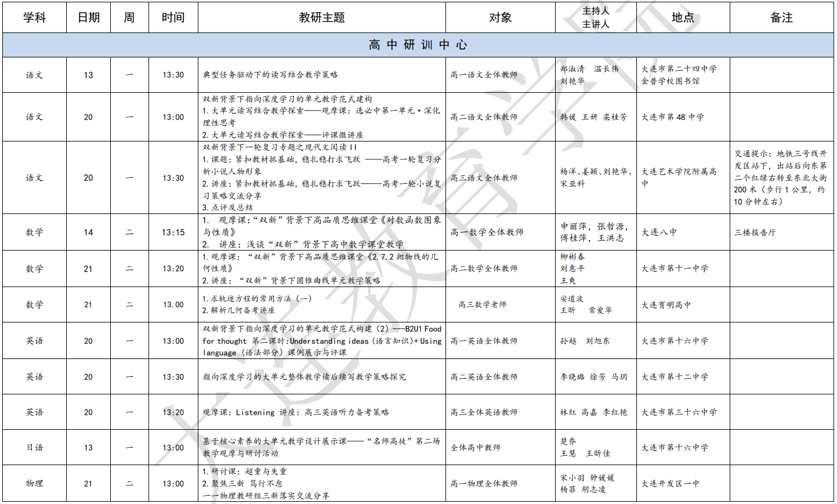Select the 大连育明高中 location cell

click(x=666, y=304)
